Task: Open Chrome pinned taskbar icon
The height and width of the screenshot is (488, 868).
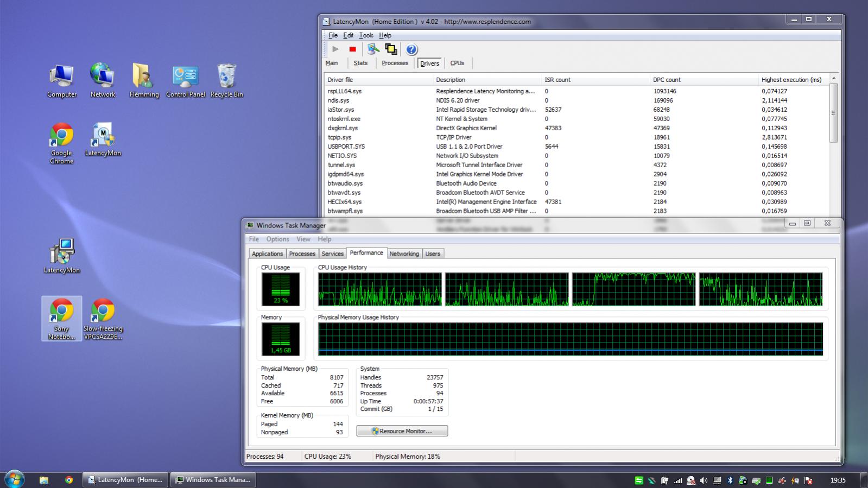Action: pyautogui.click(x=69, y=480)
